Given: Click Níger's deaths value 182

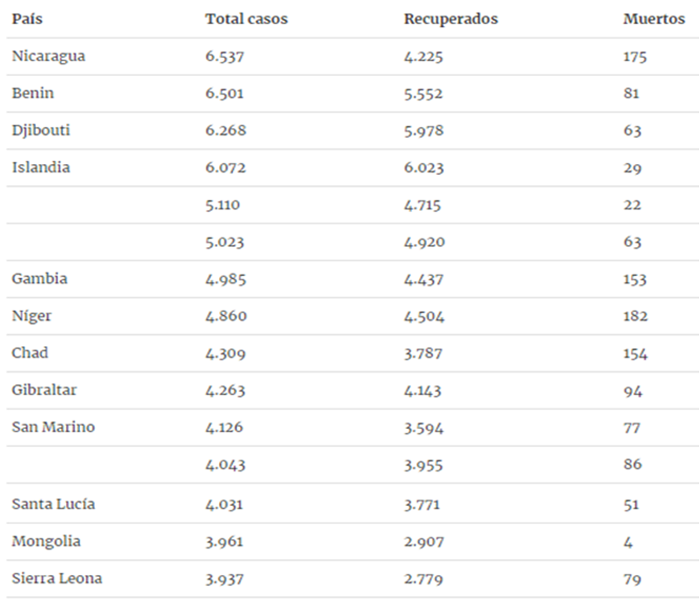Looking at the screenshot, I should [x=636, y=316].
